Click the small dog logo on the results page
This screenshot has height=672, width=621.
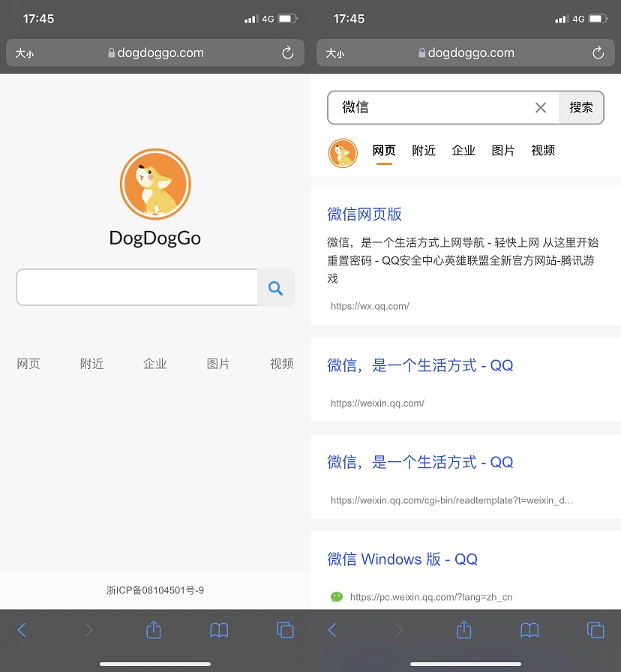click(343, 153)
